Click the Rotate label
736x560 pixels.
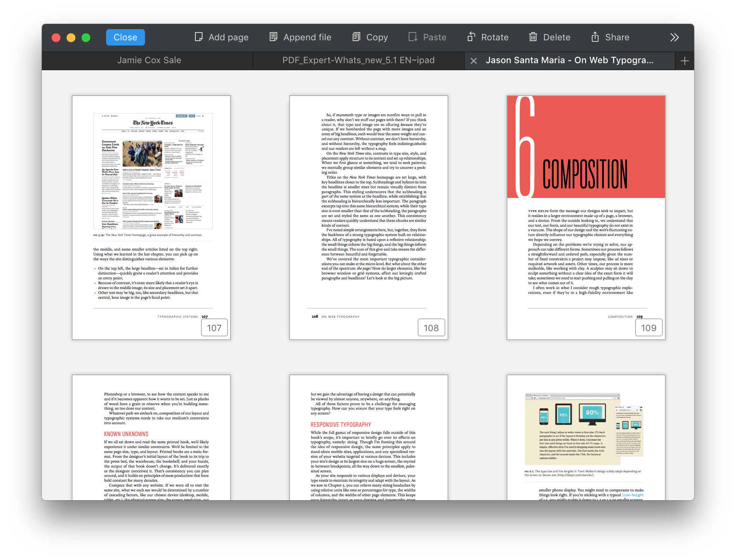click(x=495, y=37)
